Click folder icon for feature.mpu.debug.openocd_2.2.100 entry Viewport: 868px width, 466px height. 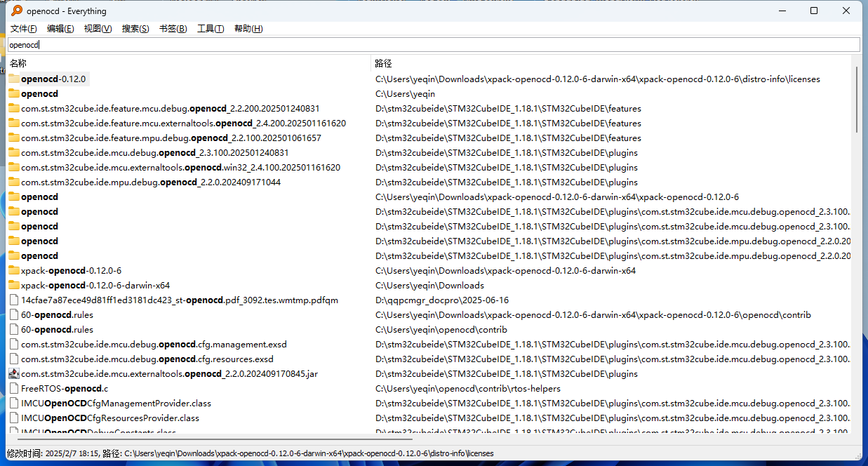point(14,138)
